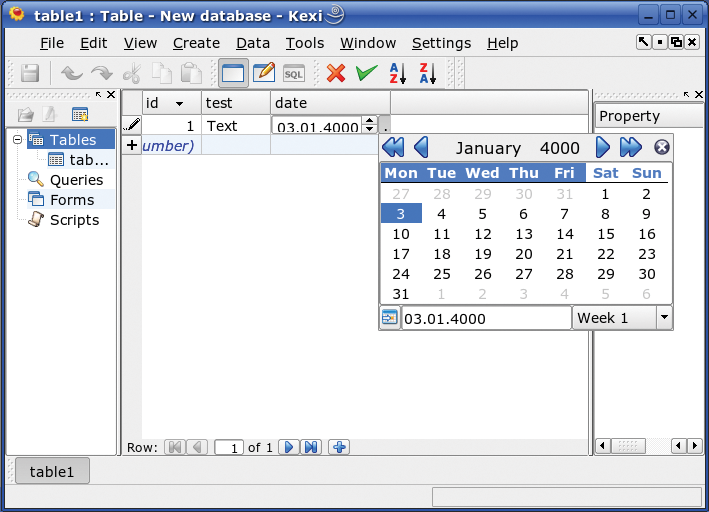Select day 31 in calendar
The image size is (709, 512).
point(401,294)
